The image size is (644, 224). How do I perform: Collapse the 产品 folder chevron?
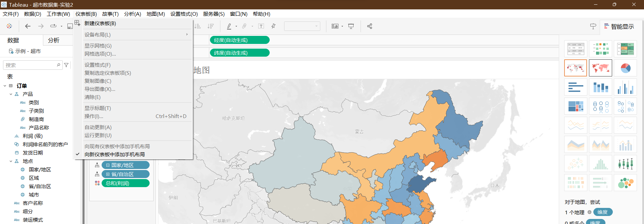(11, 94)
